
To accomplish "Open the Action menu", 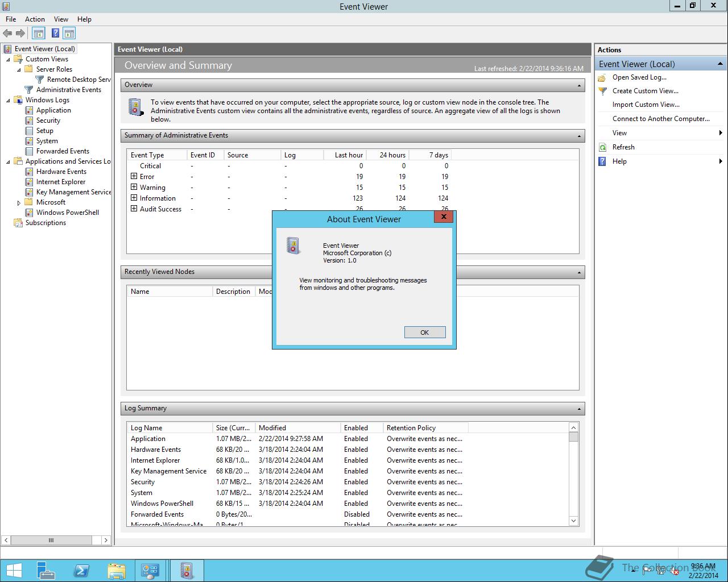I will tap(35, 19).
